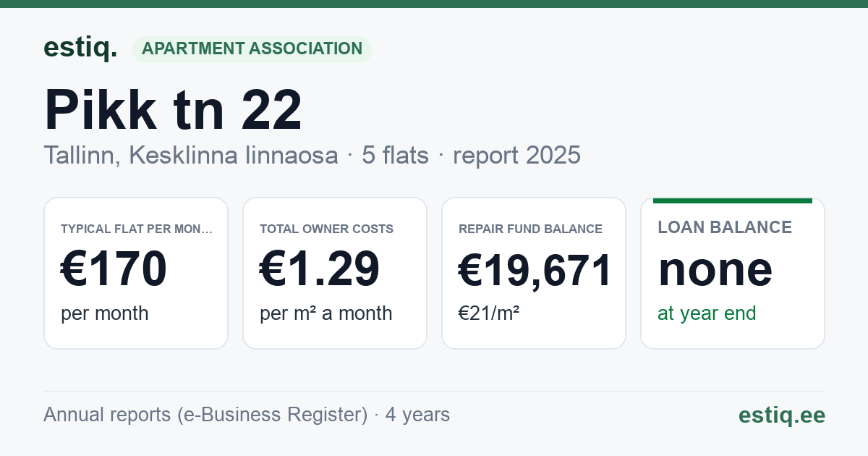Select the APARTMENT ASSOCIATION badge

(252, 48)
